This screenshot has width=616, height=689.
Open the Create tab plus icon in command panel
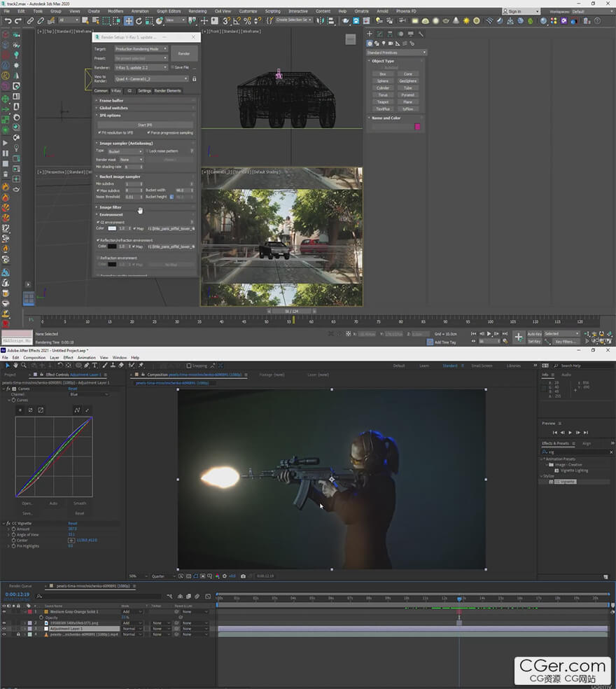[370, 34]
